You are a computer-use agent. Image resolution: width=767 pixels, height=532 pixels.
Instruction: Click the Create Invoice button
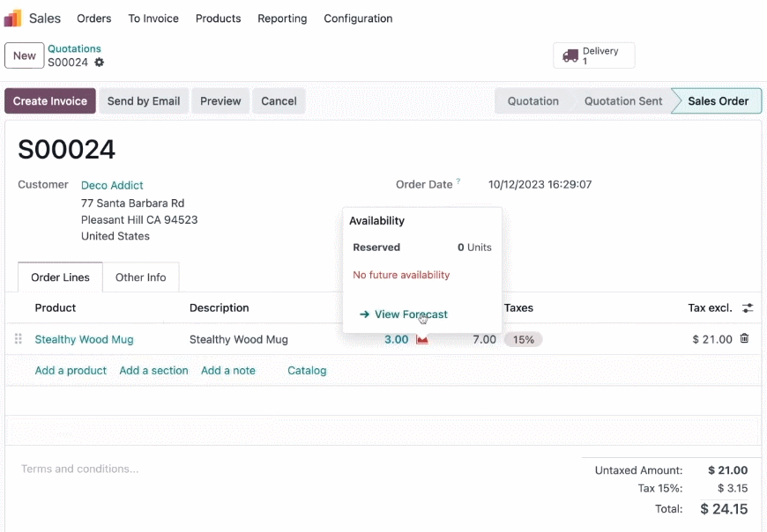[50, 101]
